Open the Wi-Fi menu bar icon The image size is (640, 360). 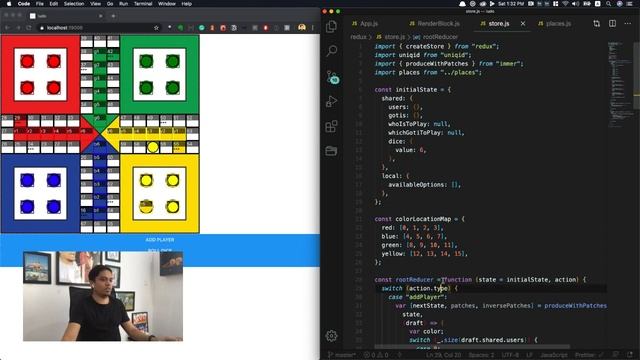click(x=565, y=4)
